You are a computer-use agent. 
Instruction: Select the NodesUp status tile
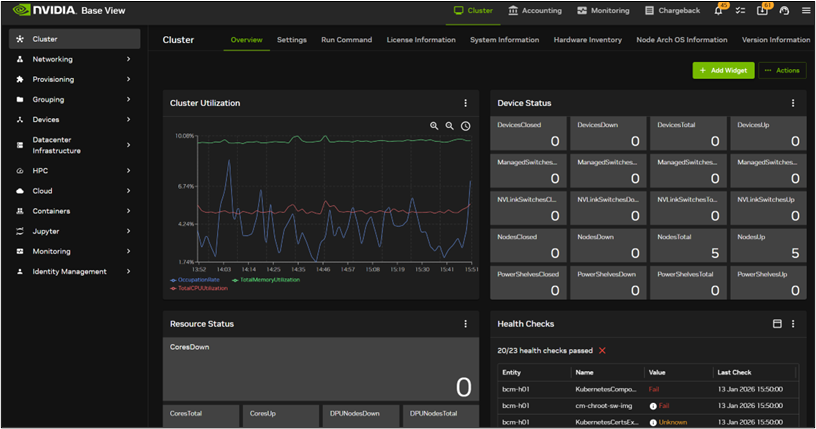(767, 246)
